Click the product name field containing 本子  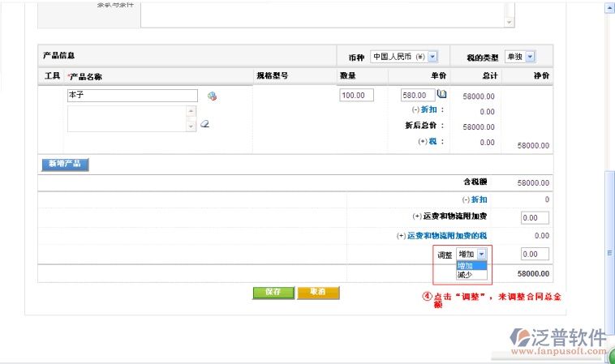[132, 95]
